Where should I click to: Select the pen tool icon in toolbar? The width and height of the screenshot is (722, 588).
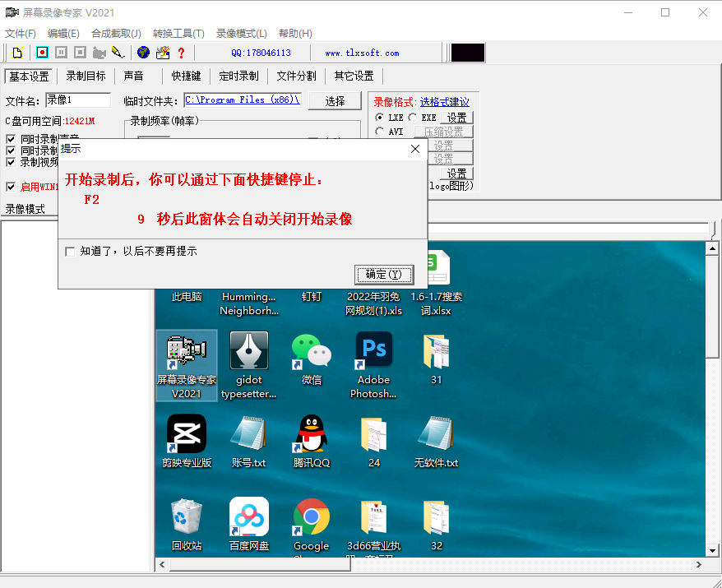118,53
